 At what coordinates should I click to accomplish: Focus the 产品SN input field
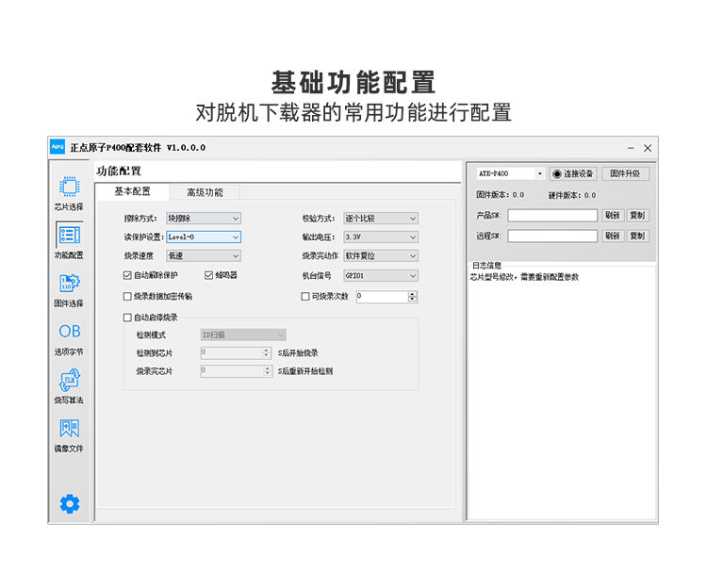click(552, 216)
